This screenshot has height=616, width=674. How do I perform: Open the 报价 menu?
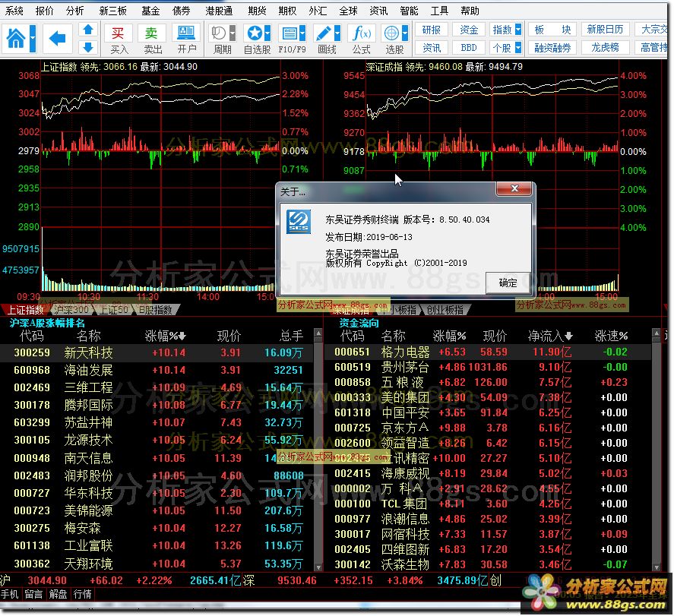[x=44, y=11]
